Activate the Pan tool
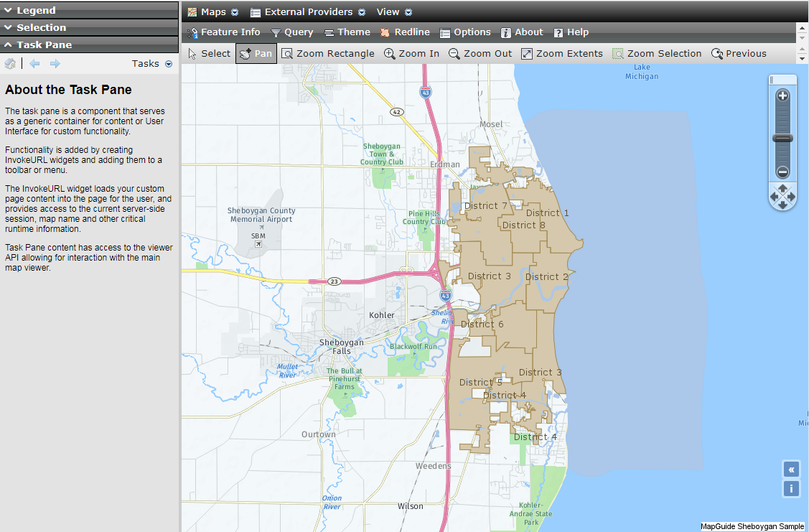 tap(256, 52)
